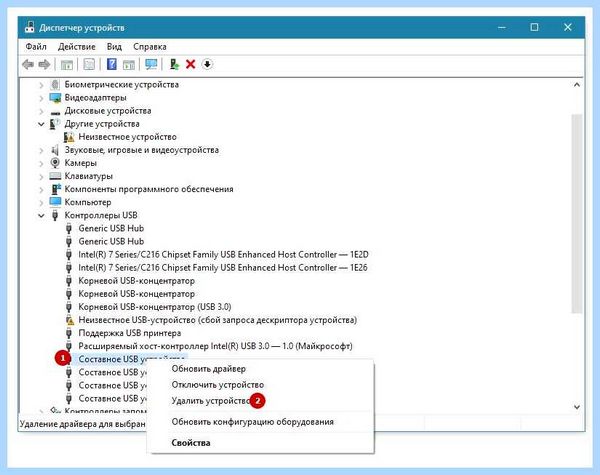The image size is (600, 475).
Task: Click the blue Help question-mark toolbar icon
Action: [x=111, y=64]
